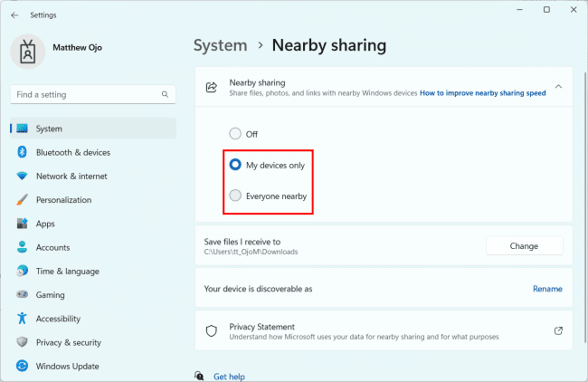
Task: Collapse the Nearby sharing section chevron
Action: coord(558,87)
